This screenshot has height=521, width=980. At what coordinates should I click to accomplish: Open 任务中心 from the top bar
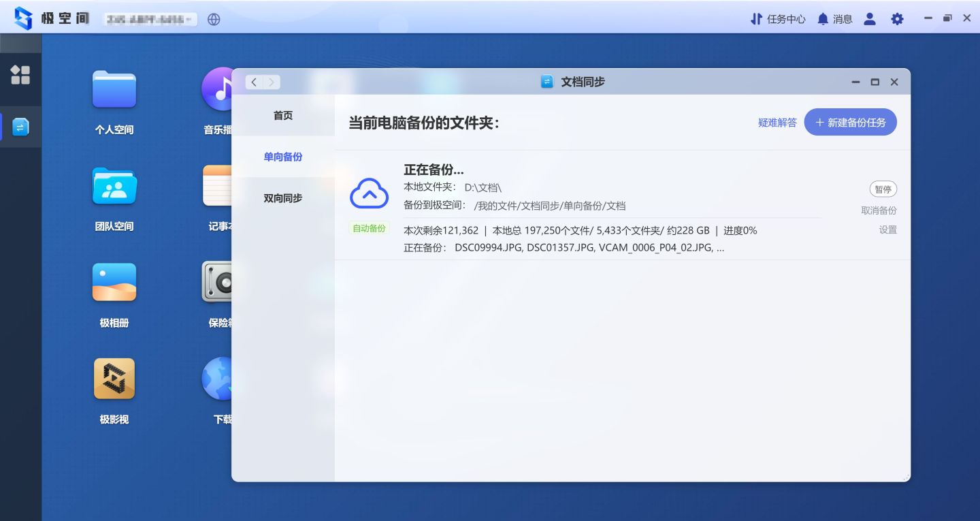[778, 19]
